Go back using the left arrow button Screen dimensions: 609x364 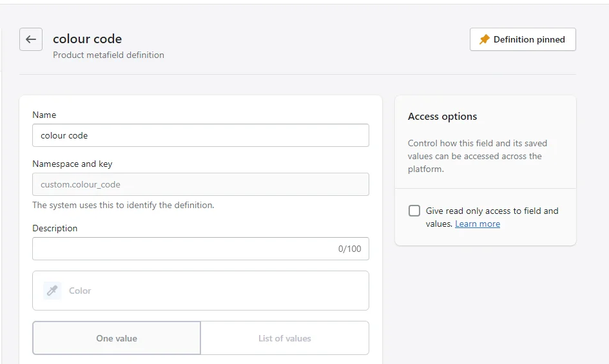tap(31, 39)
